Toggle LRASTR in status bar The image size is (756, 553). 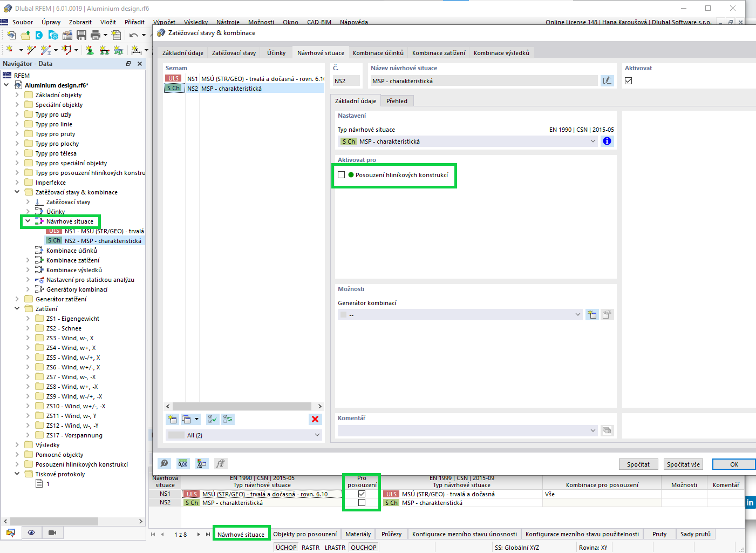click(335, 548)
